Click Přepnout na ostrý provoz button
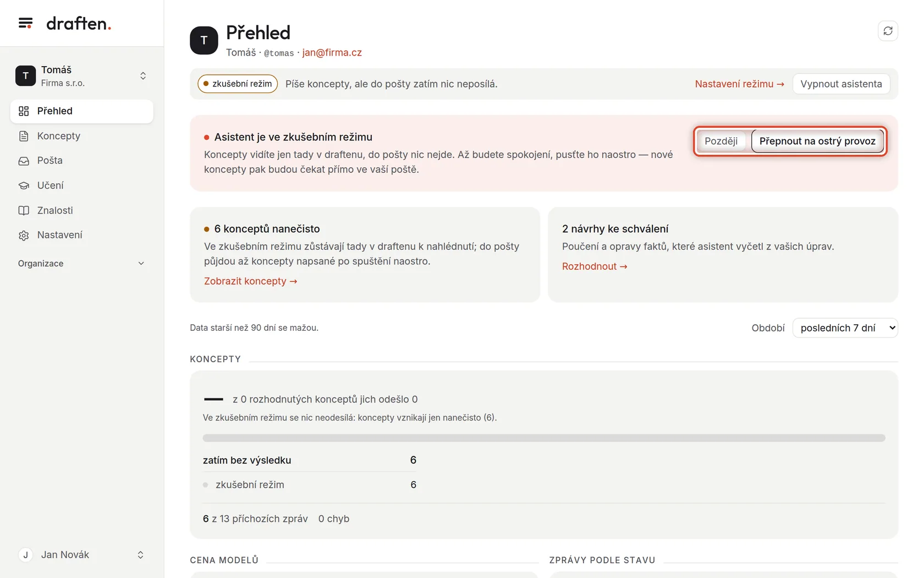This screenshot has width=924, height=578. click(x=817, y=141)
